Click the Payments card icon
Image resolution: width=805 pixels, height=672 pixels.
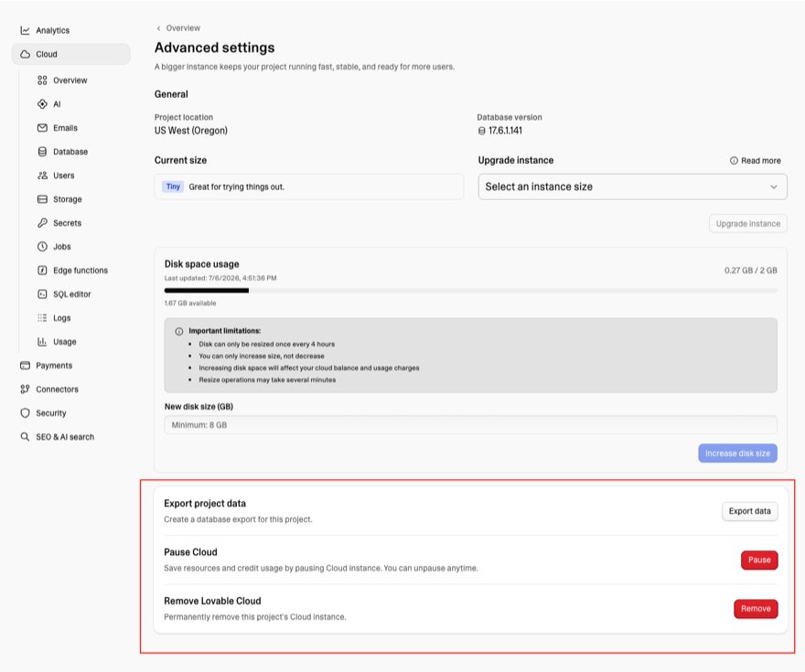(25, 365)
